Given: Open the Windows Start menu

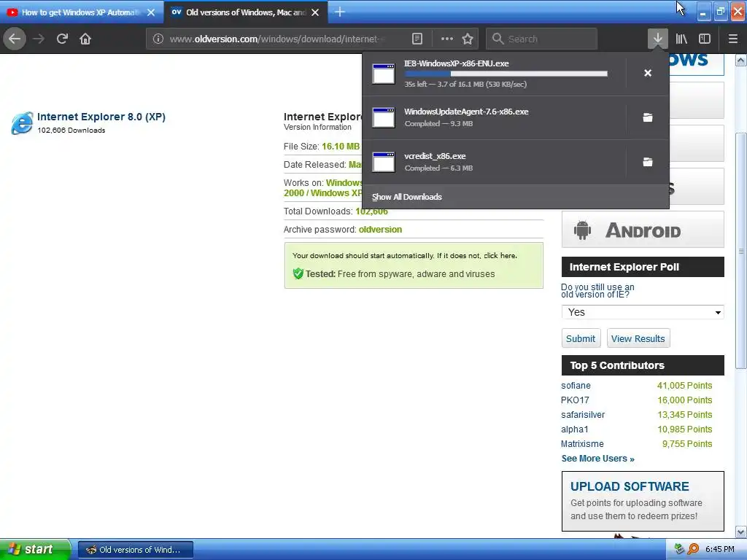Looking at the screenshot, I should point(34,549).
